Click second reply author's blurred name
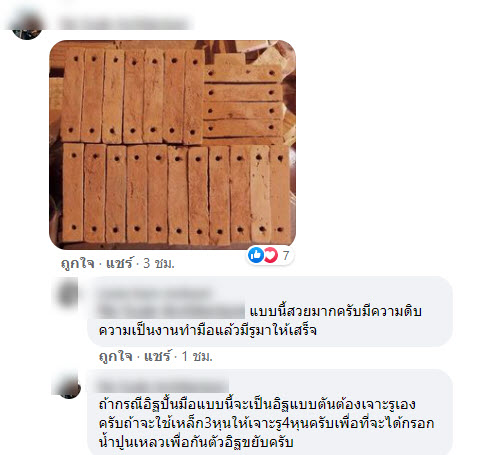 pos(163,386)
